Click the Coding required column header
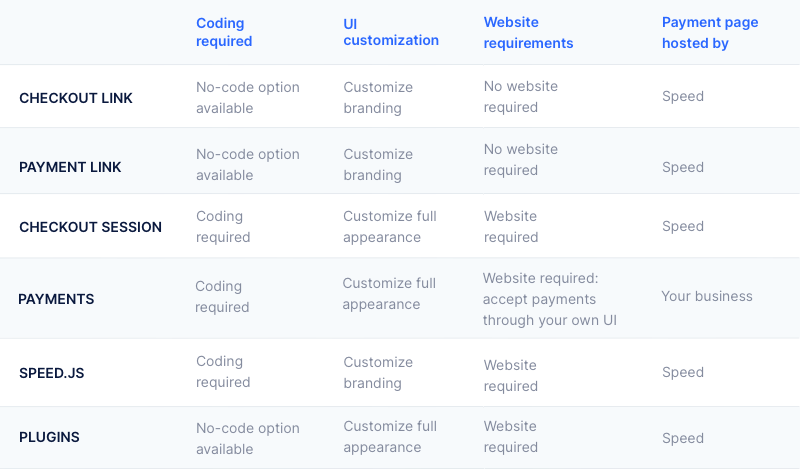The image size is (800, 469). 224,32
